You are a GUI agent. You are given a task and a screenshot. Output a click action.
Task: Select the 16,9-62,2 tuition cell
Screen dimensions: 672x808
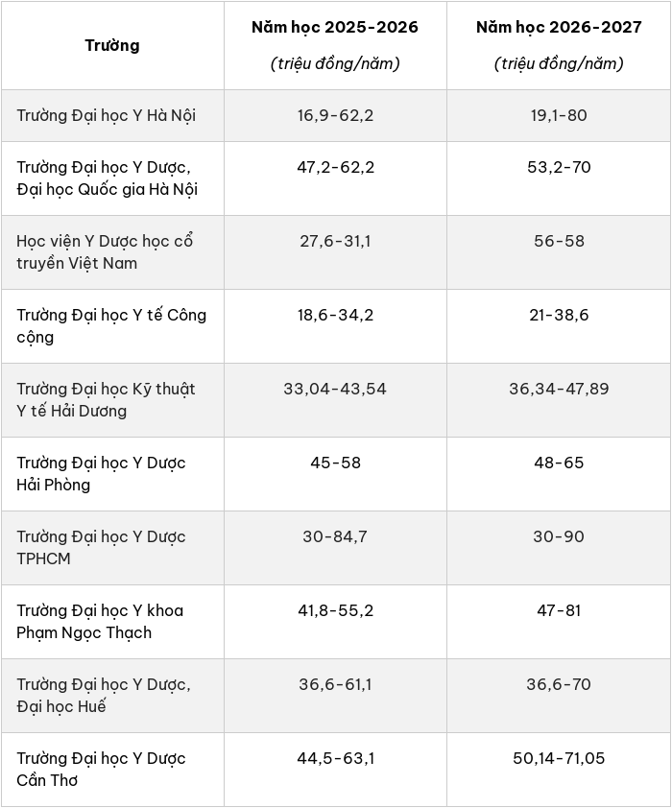tap(335, 115)
